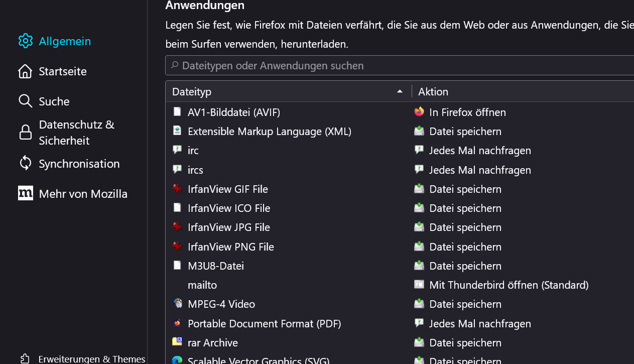
Task: Click the Suche magnifier icon in sidebar
Action: point(25,101)
